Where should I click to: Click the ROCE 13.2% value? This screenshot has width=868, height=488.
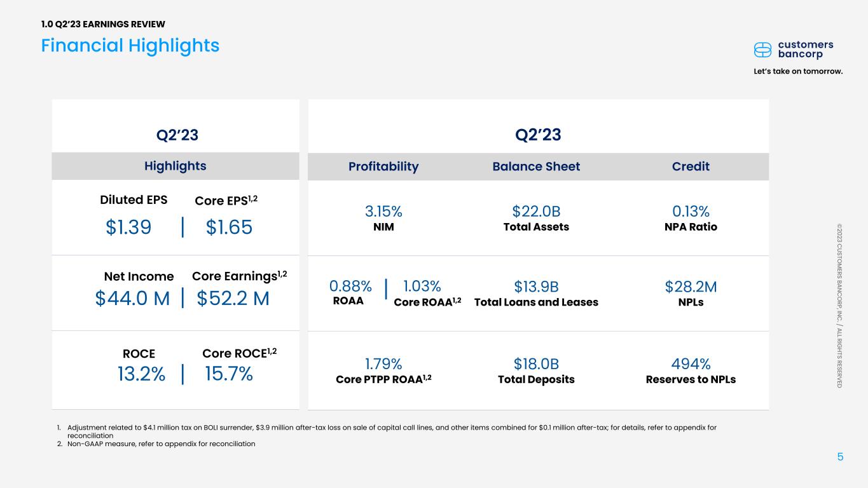coord(141,374)
